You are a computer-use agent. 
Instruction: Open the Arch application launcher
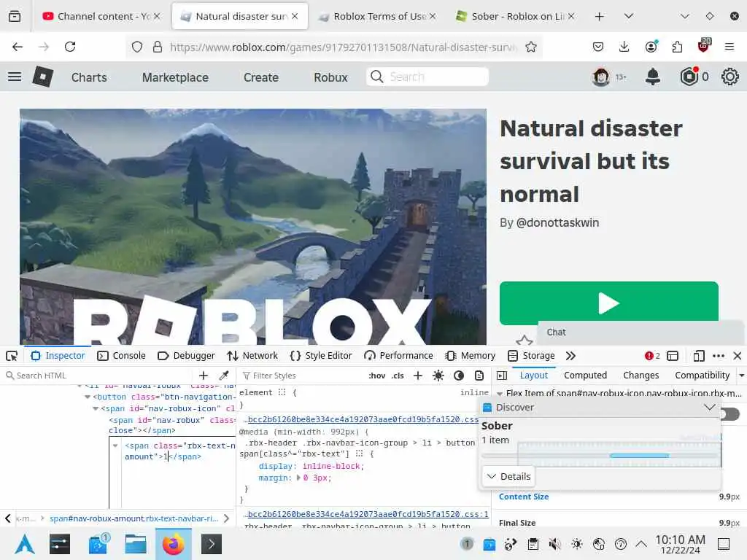point(25,544)
